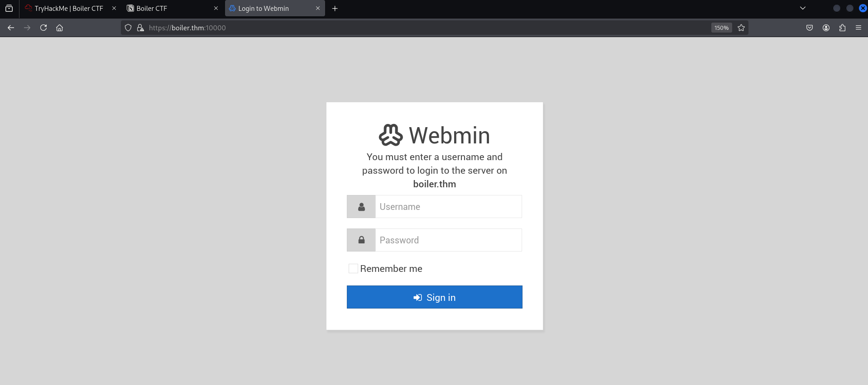Focus the Username input field

(448, 207)
